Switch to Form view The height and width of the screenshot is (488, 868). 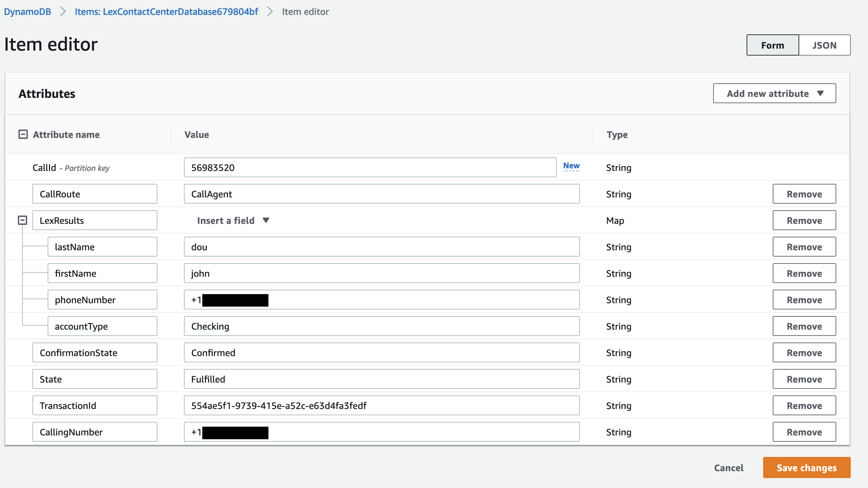tap(772, 45)
